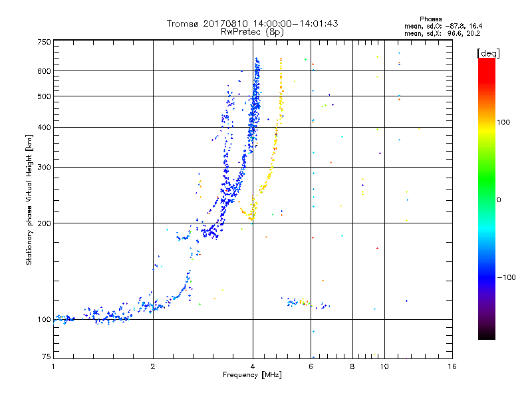532x399 pixels.
Task: Click the x-axis tick label 10
Action: pos(384,366)
